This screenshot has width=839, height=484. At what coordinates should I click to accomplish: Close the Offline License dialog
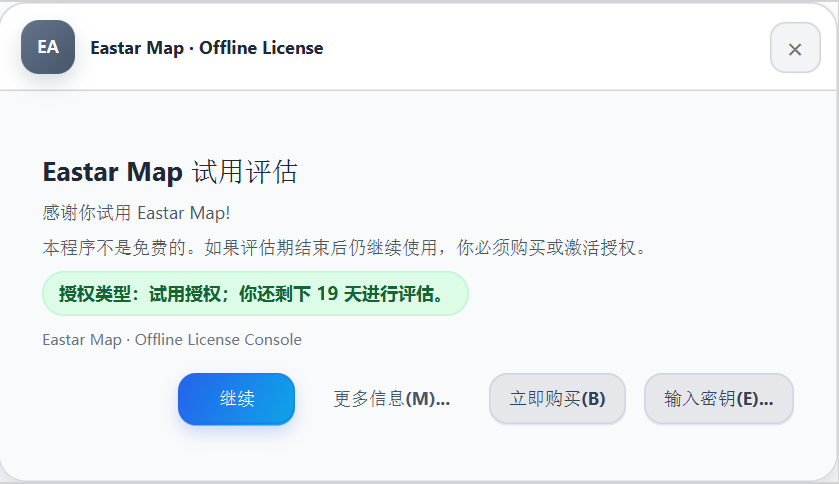click(795, 48)
